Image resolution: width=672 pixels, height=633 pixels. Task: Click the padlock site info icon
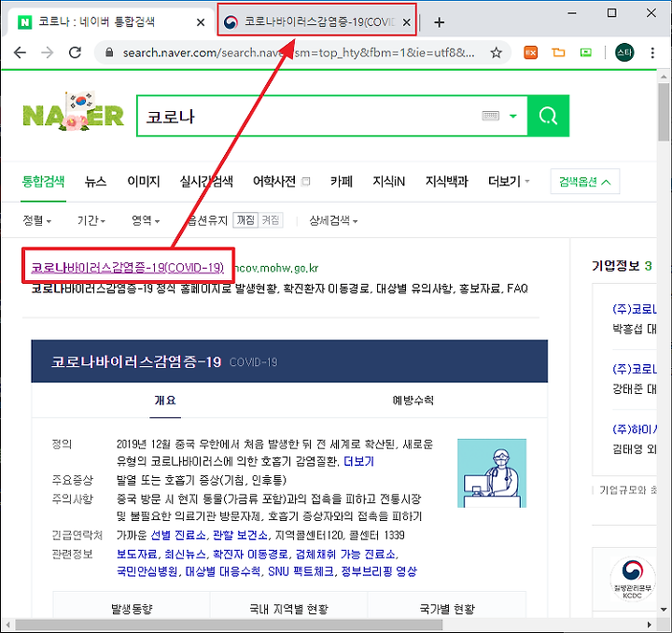pyautogui.click(x=109, y=52)
